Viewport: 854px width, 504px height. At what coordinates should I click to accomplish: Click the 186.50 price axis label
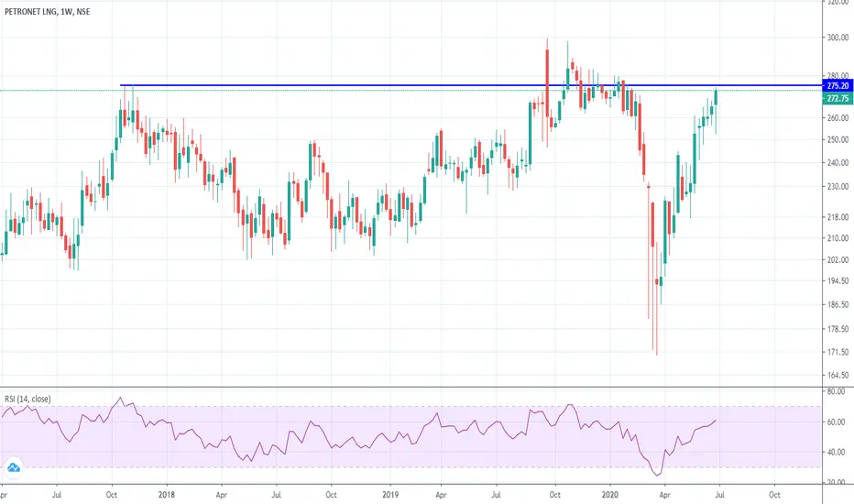click(x=838, y=304)
